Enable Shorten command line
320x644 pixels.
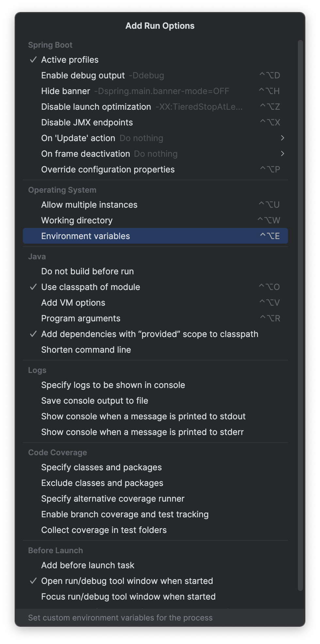point(86,349)
